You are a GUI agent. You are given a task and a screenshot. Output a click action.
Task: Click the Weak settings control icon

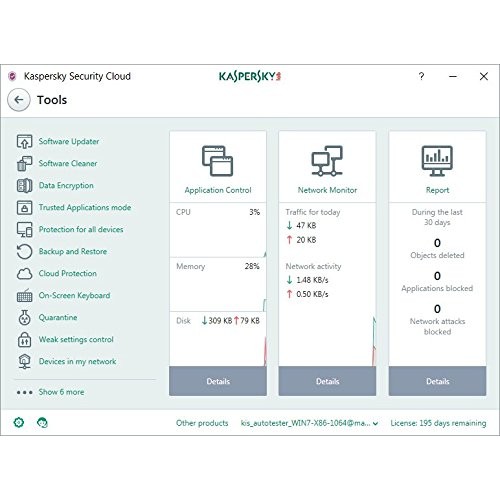[x=24, y=339]
